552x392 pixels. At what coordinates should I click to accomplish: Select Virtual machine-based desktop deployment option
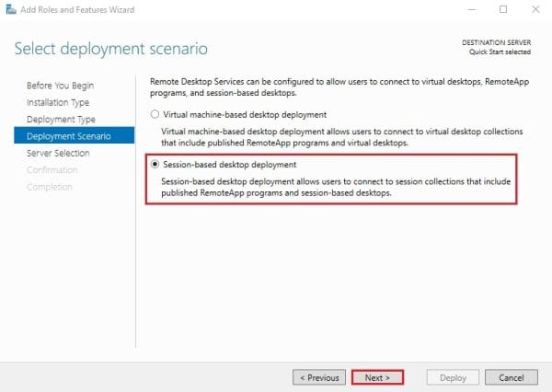155,115
